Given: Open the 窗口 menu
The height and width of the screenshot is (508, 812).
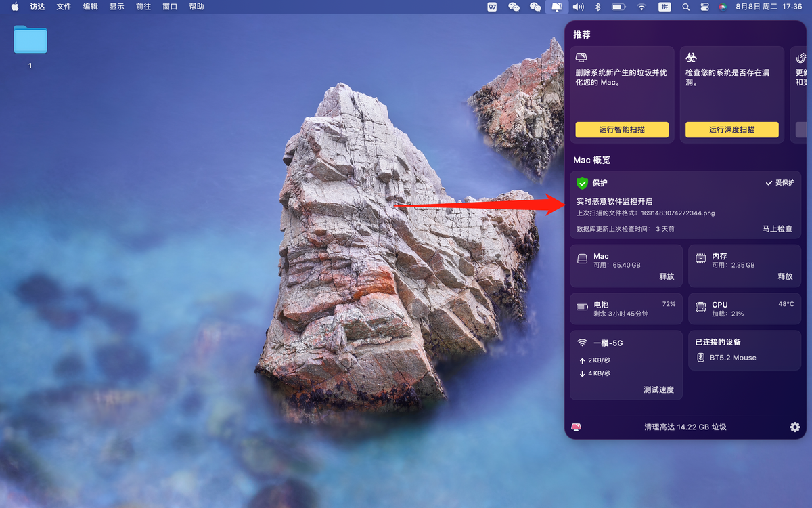Looking at the screenshot, I should click(x=170, y=7).
